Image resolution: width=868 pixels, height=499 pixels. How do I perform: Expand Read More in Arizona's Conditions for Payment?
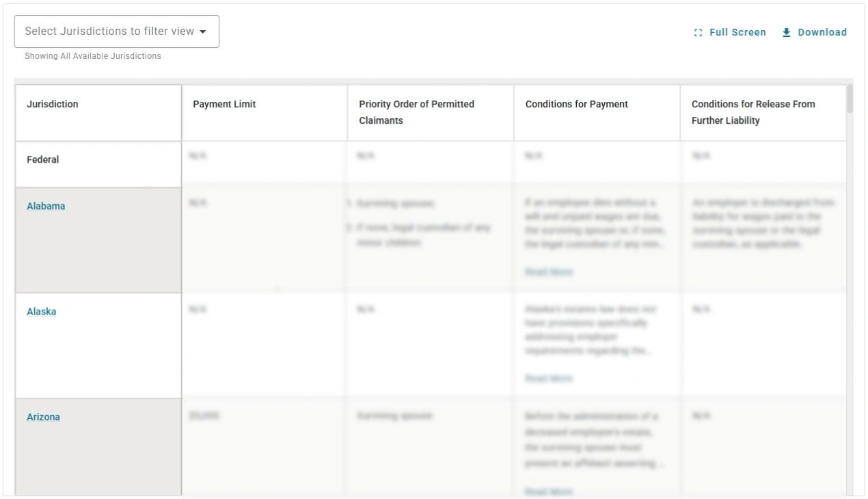coord(547,491)
